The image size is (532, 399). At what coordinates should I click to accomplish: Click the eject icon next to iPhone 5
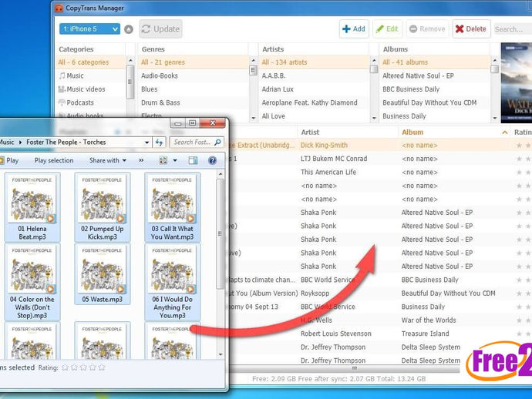pyautogui.click(x=129, y=29)
